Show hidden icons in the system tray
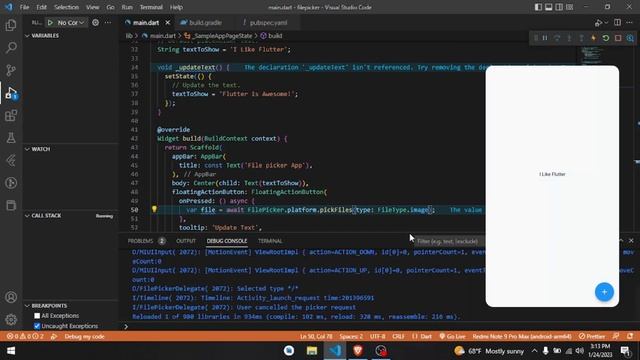The image size is (640, 360). [534, 351]
